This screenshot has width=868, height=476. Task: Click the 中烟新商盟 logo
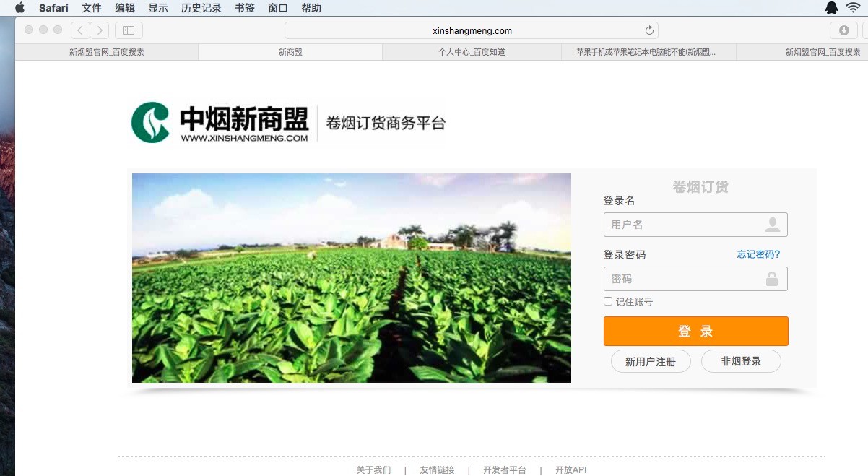tap(220, 124)
